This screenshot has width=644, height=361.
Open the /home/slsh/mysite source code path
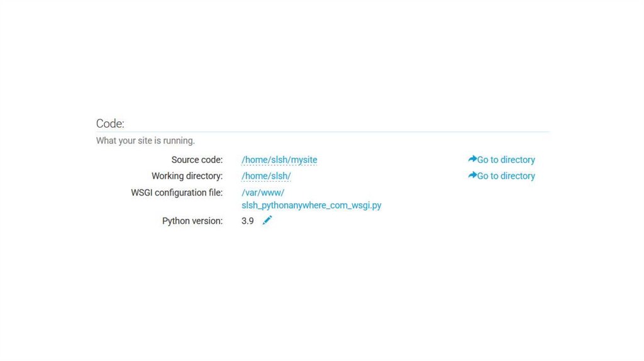point(279,160)
